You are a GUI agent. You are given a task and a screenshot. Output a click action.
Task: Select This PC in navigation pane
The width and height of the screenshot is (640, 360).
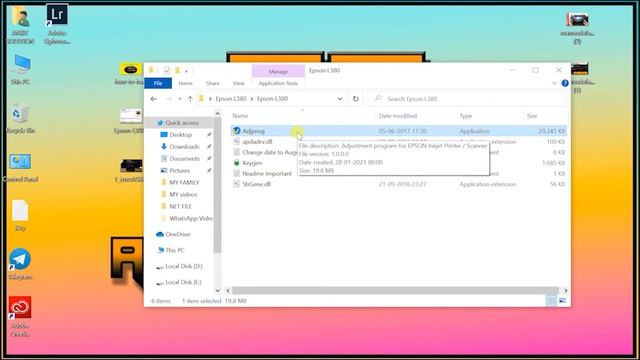pos(175,250)
